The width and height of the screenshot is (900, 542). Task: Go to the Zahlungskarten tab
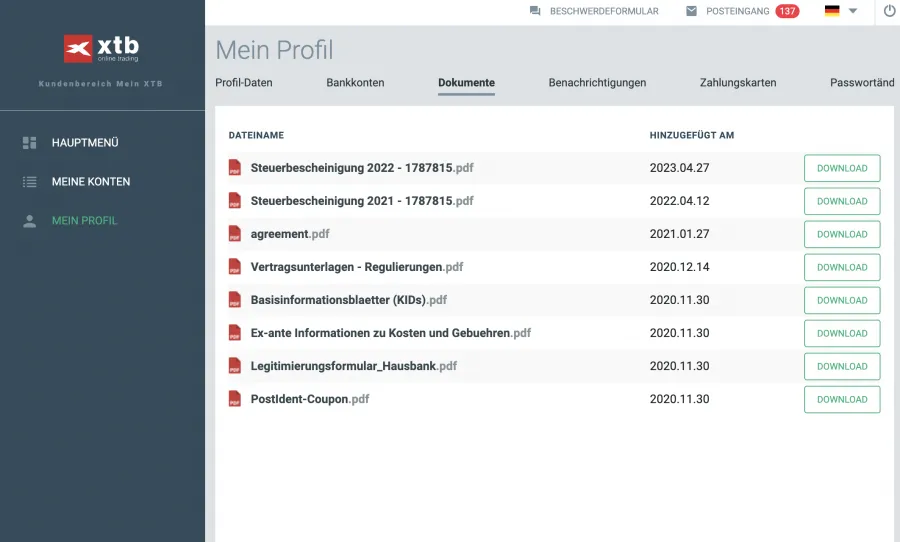(x=738, y=83)
